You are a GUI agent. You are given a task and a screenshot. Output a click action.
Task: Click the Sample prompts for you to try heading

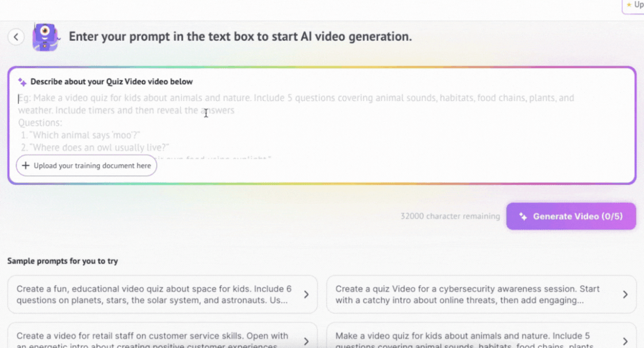click(x=63, y=261)
